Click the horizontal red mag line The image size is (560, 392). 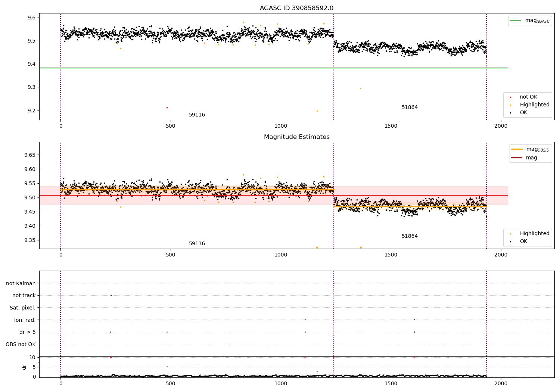(x=274, y=195)
